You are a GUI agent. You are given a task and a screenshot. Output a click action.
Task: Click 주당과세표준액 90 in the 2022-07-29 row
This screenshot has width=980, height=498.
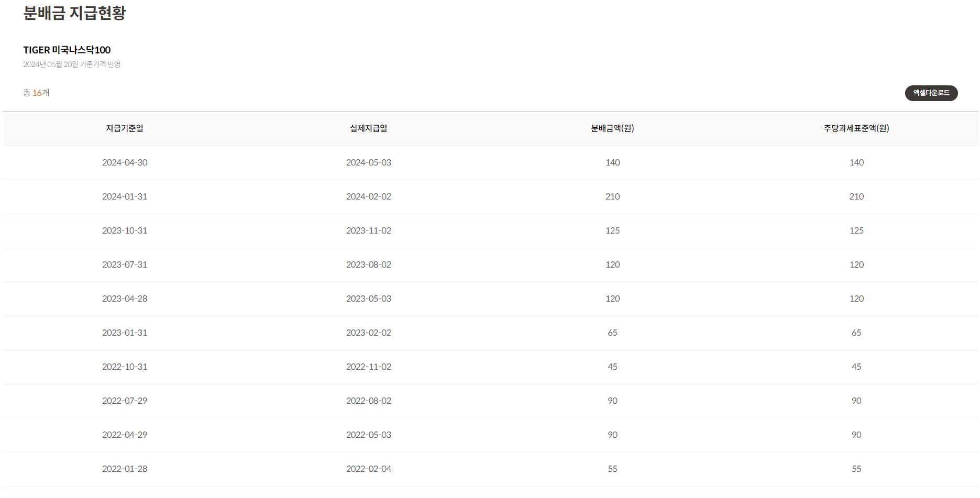tap(856, 401)
